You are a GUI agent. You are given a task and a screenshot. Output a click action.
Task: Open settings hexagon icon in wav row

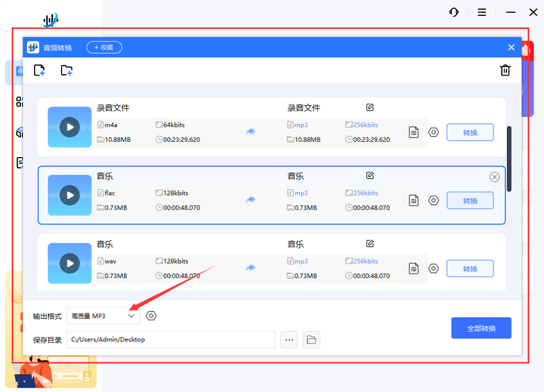pyautogui.click(x=434, y=268)
